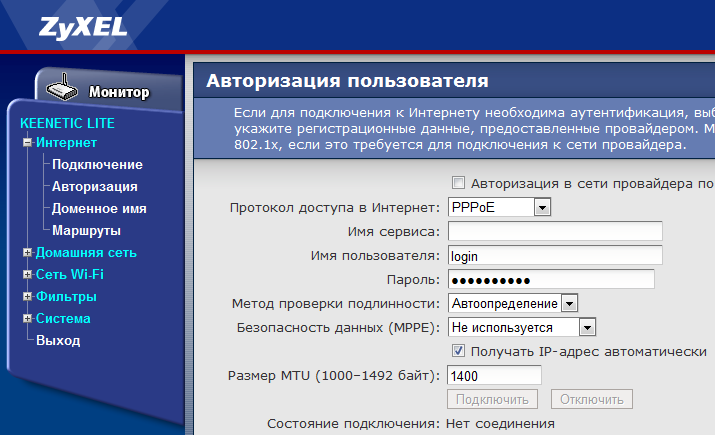The height and width of the screenshot is (435, 715).
Task: Expand the Сеть Wi-Fi section
Action: point(27,275)
